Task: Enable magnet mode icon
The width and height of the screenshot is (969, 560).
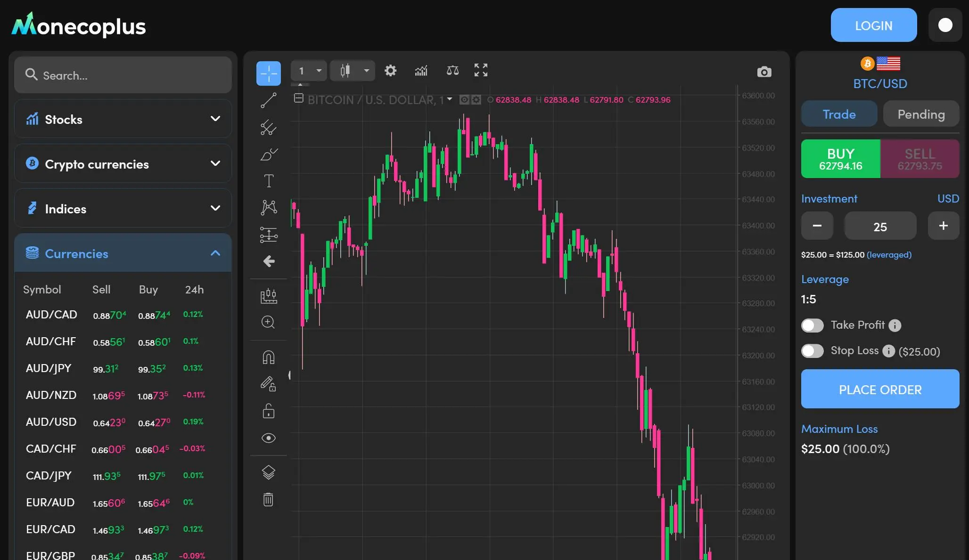Action: point(268,357)
